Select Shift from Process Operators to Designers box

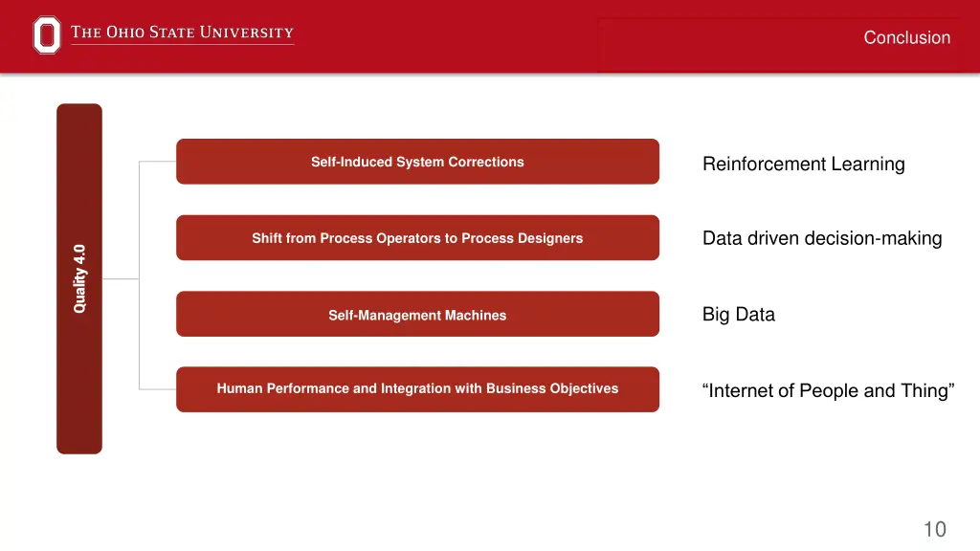pyautogui.click(x=417, y=237)
